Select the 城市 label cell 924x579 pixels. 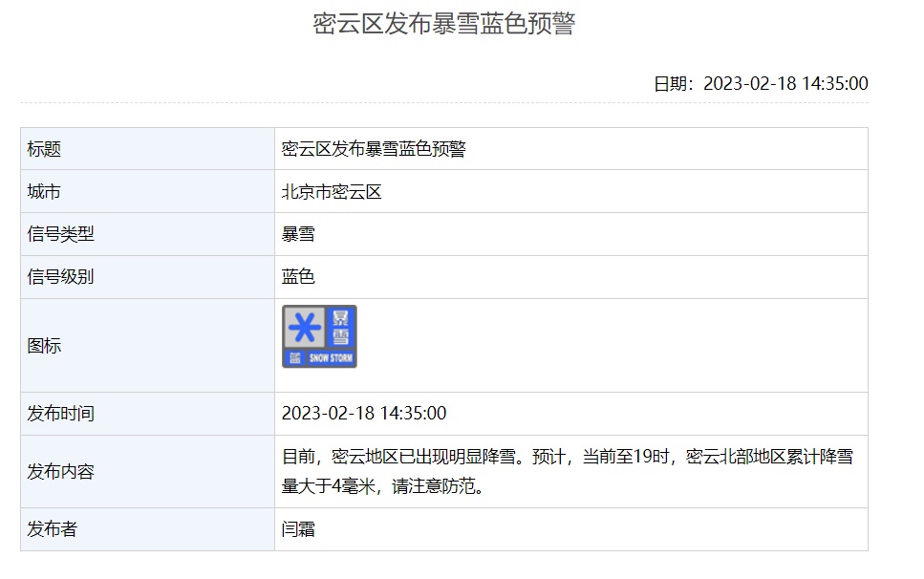pos(44,192)
